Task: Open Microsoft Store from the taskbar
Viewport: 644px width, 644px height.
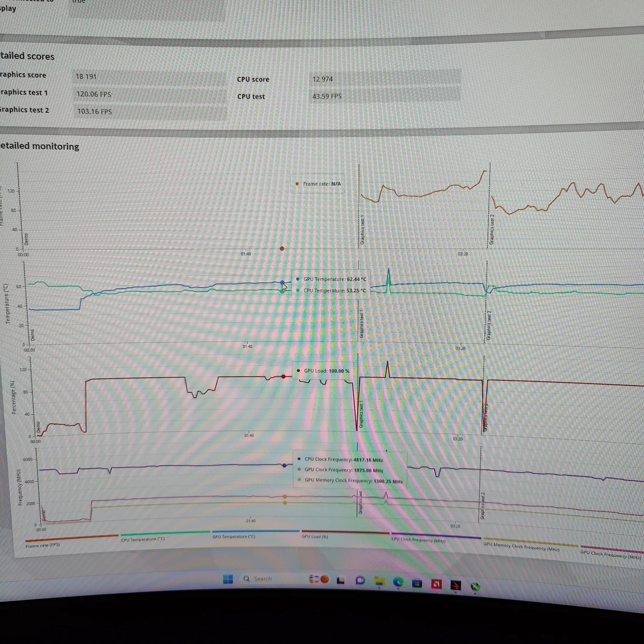Action: pyautogui.click(x=417, y=583)
